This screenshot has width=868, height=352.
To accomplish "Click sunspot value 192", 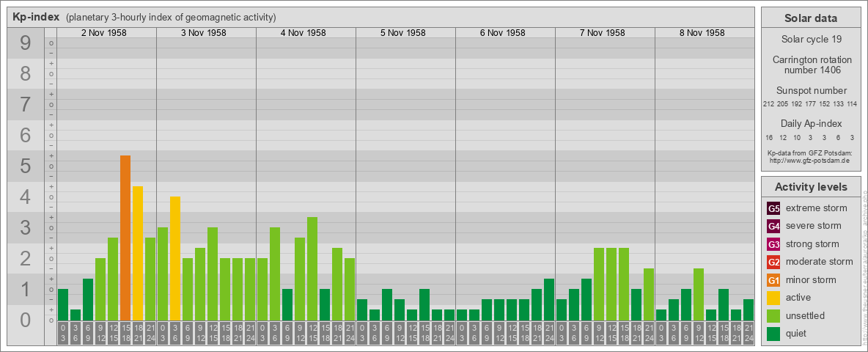I will (x=797, y=104).
